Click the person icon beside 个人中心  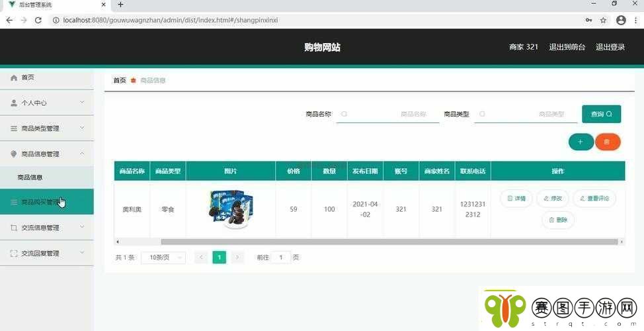14,103
